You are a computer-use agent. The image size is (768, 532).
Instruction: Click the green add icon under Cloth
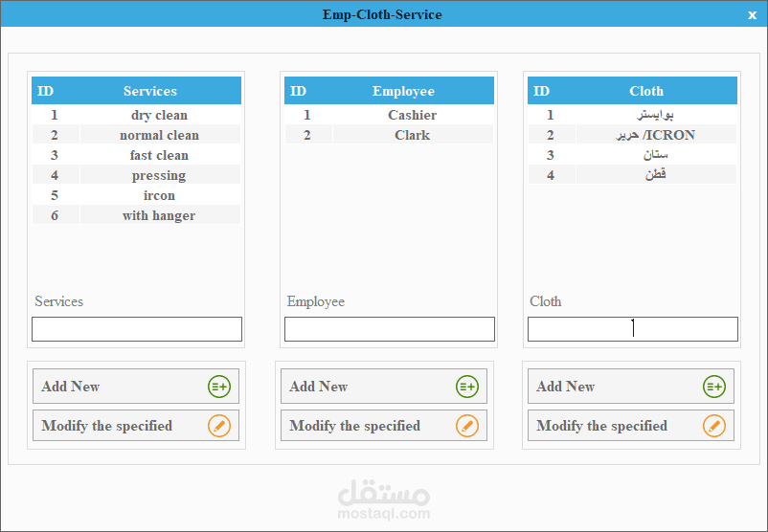[x=714, y=387]
